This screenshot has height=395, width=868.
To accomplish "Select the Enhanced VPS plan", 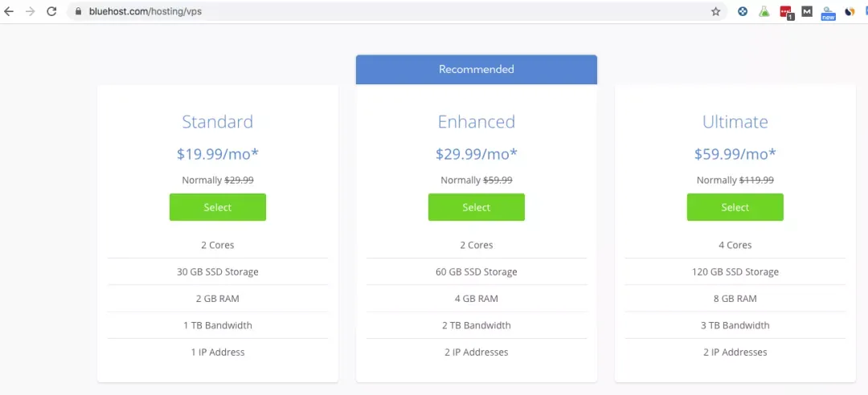I will (x=476, y=207).
